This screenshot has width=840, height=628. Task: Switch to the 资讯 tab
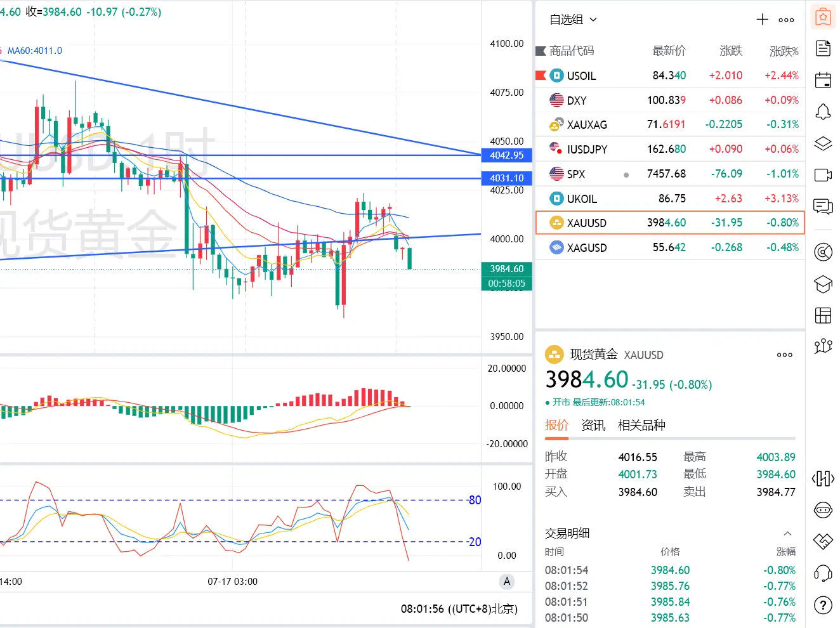click(593, 425)
